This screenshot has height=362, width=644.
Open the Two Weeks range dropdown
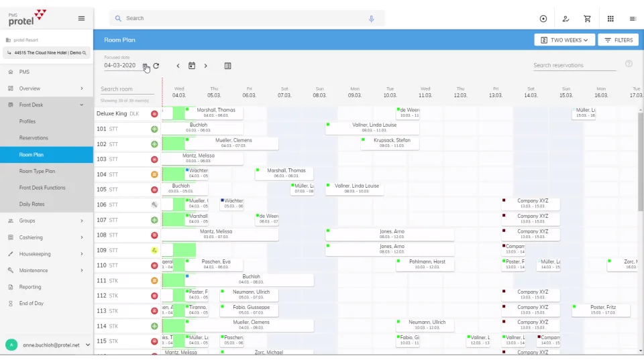563,40
